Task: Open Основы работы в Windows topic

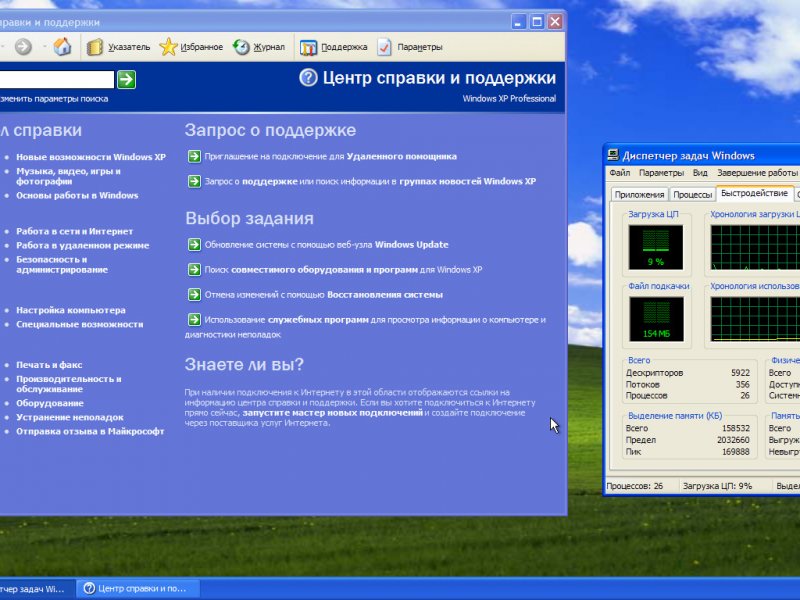Action: click(x=77, y=195)
